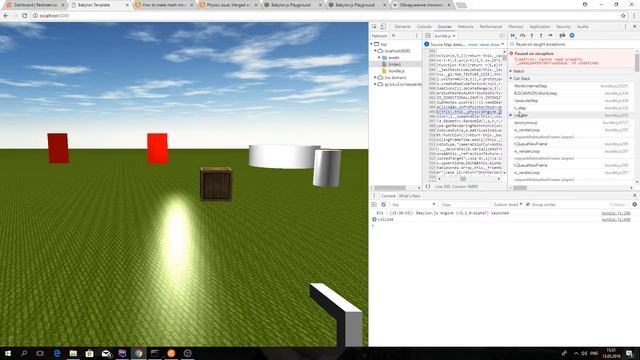This screenshot has width=640, height=360.
Task: Switch to the Console panel tab
Action: [424, 27]
